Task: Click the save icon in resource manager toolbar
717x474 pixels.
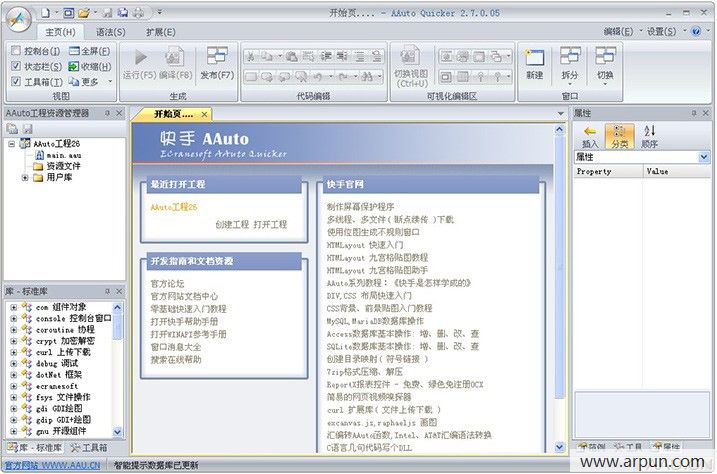Action: point(27,129)
